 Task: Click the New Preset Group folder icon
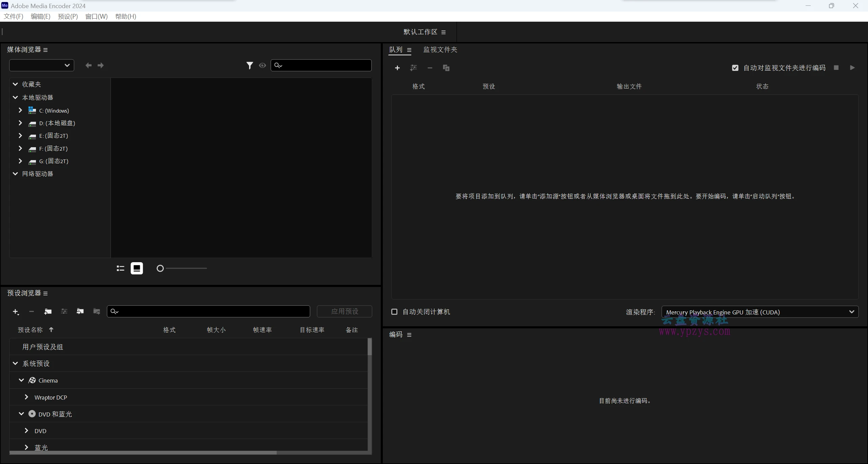click(48, 311)
